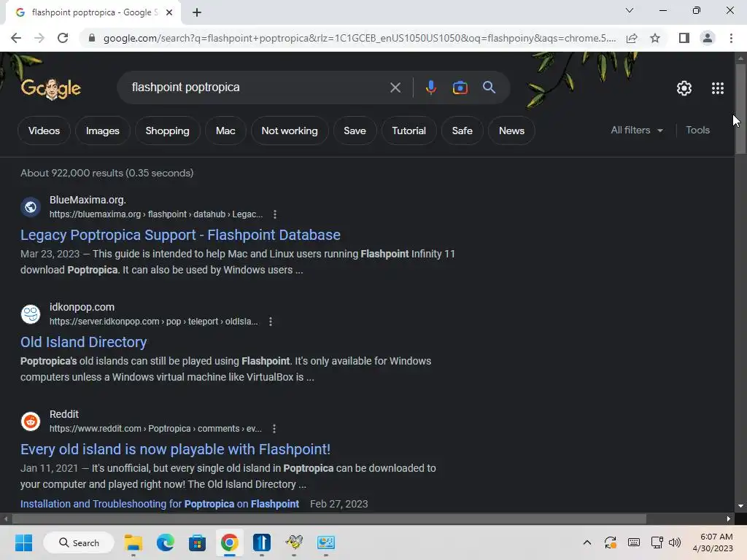Image resolution: width=747 pixels, height=560 pixels.
Task: Click the scroll right arrow
Action: pos(729,518)
